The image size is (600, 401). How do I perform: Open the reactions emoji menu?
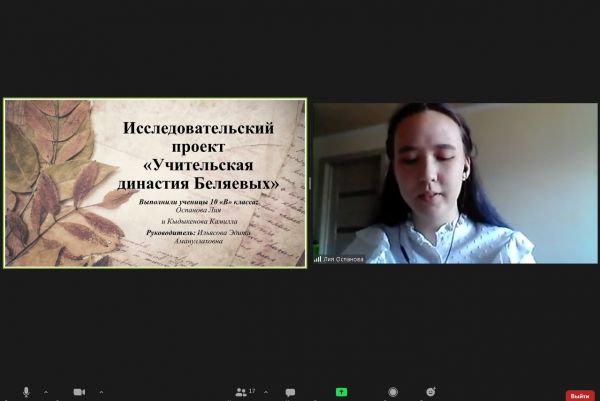[x=430, y=391]
